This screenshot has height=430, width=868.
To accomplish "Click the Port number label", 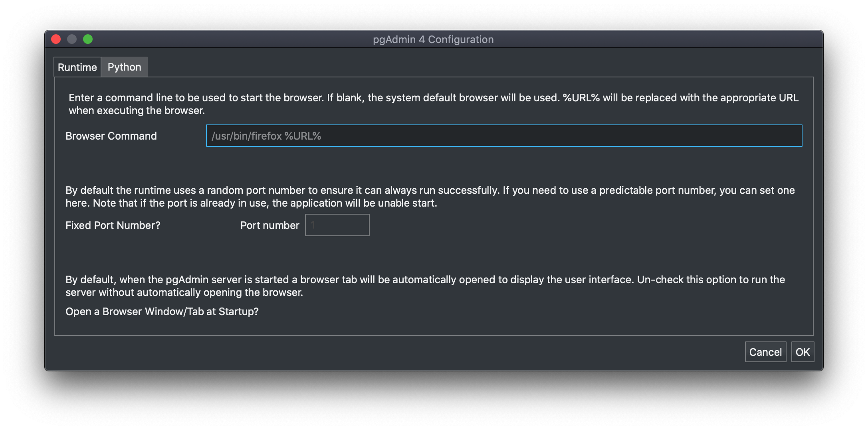I will coord(269,225).
